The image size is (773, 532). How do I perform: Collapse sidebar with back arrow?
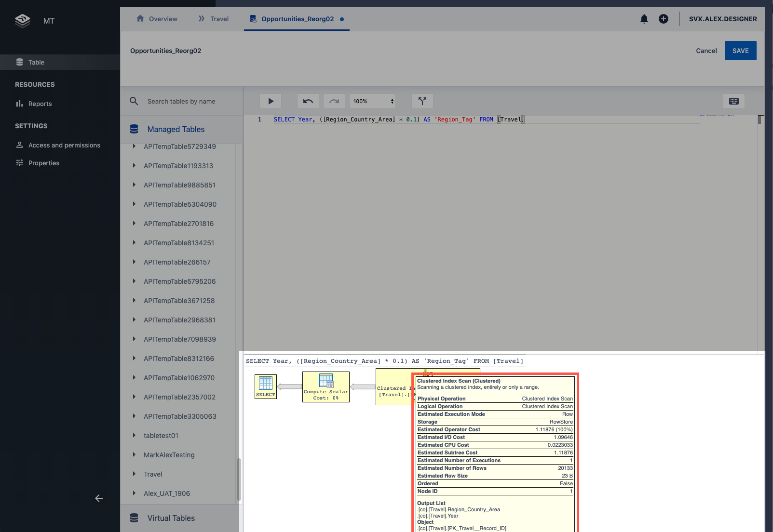click(99, 498)
